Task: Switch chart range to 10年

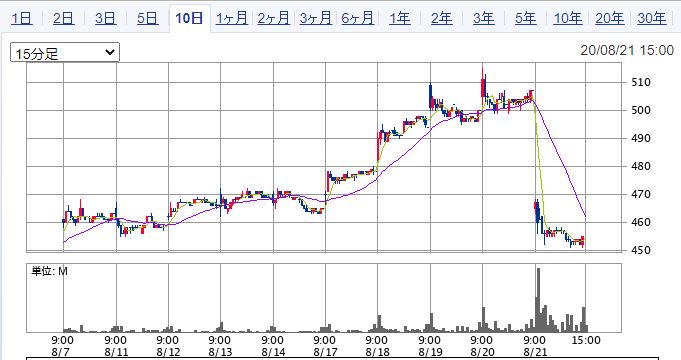Action: click(x=568, y=19)
